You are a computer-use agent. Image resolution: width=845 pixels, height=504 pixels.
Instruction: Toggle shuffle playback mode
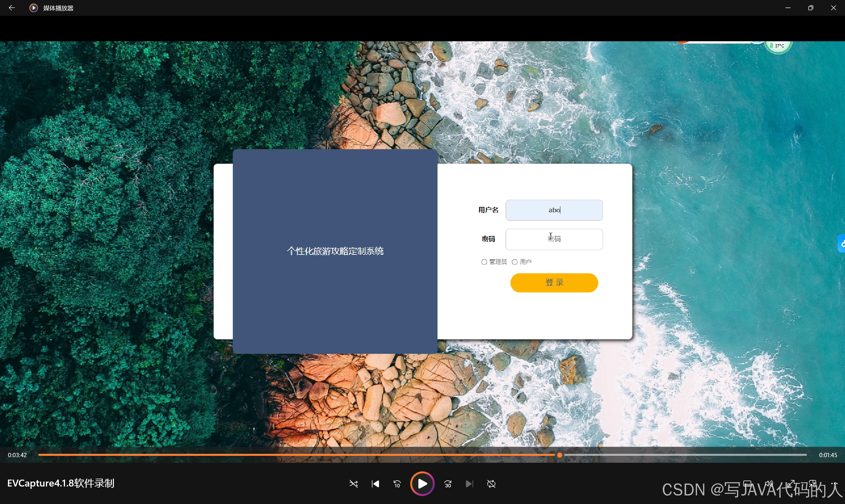(x=353, y=484)
